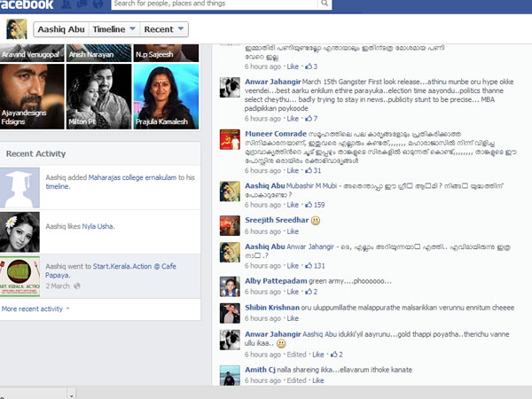Click Nyla Usha photo thumbnail
Screen dimensions: 532x399
click(x=20, y=232)
